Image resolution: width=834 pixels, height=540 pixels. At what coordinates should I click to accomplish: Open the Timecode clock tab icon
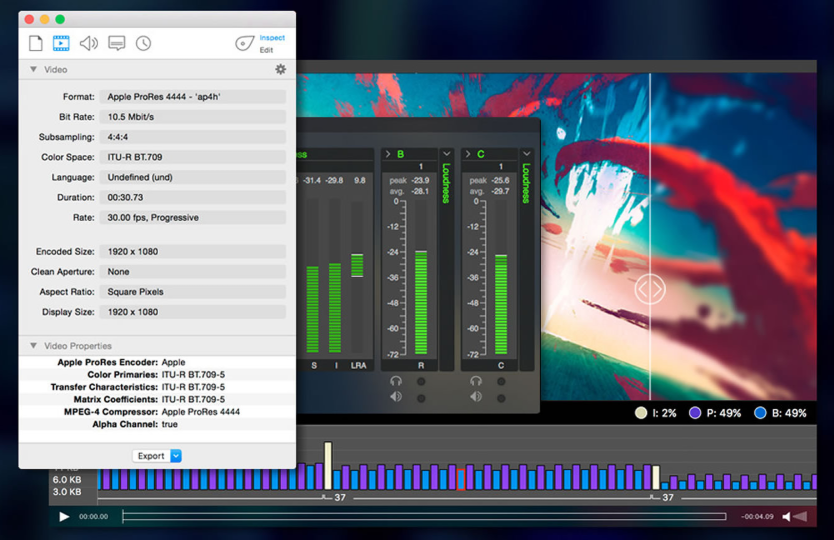(x=144, y=43)
